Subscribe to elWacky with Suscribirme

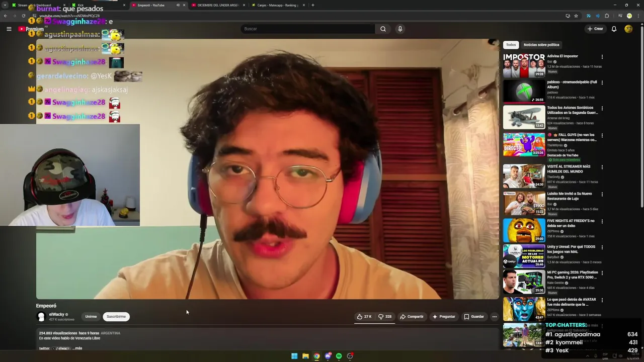tap(116, 317)
